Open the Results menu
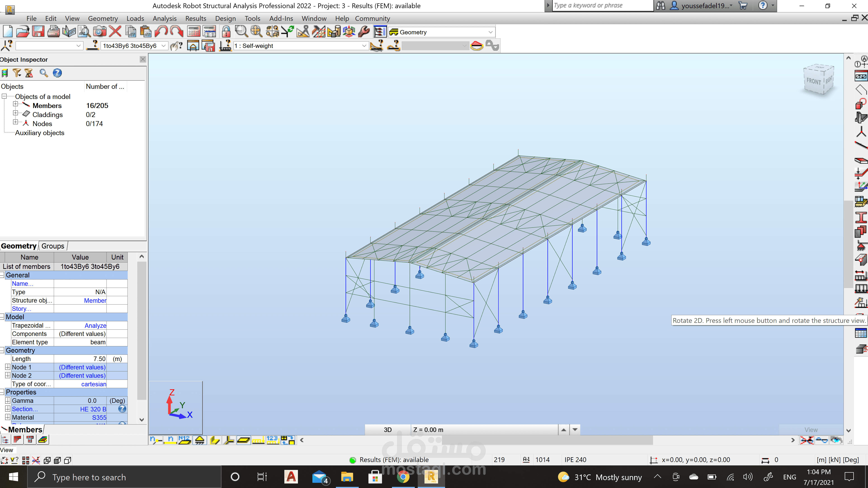Viewport: 868px width, 488px height. (196, 19)
